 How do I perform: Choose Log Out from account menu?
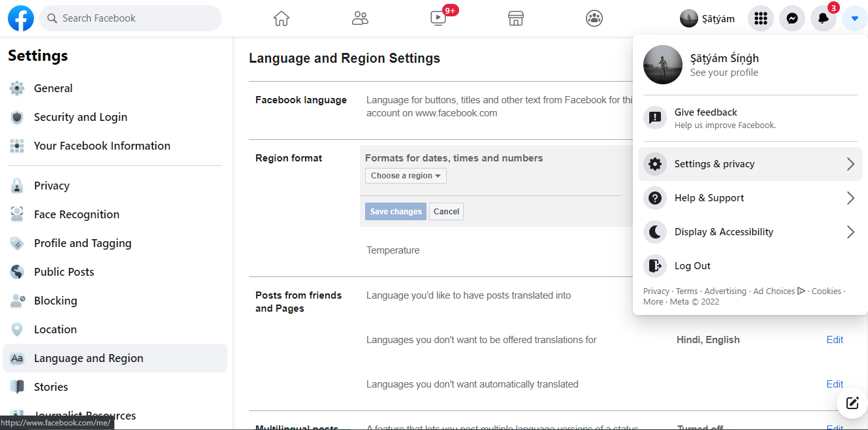[750, 266]
